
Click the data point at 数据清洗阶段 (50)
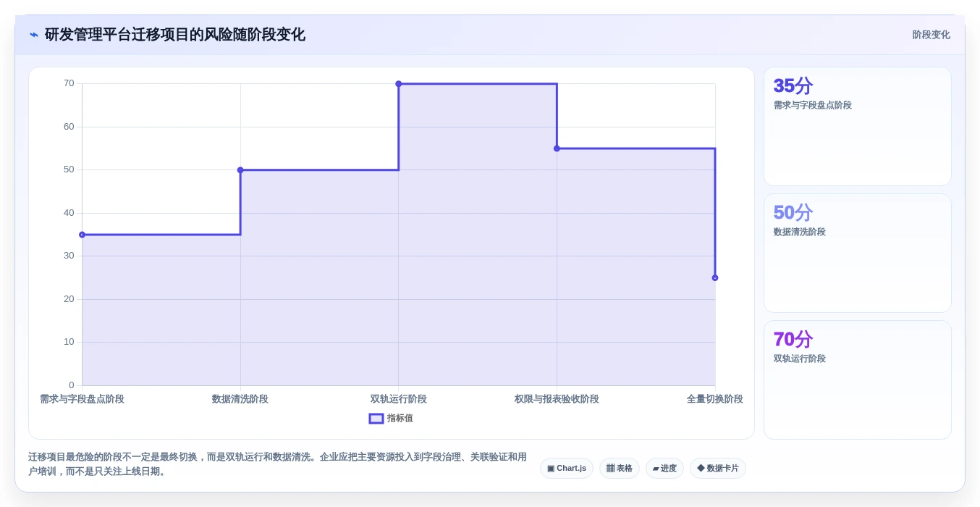pyautogui.click(x=240, y=170)
